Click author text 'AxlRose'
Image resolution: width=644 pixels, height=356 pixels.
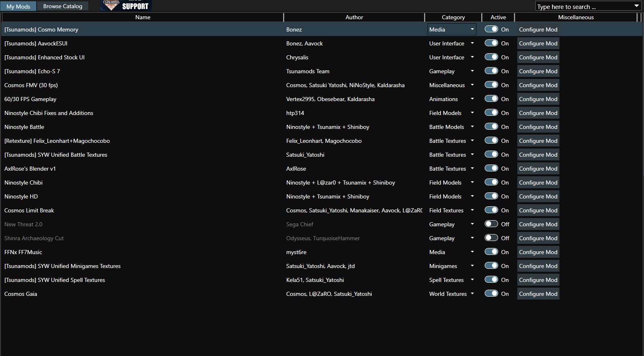click(x=296, y=169)
